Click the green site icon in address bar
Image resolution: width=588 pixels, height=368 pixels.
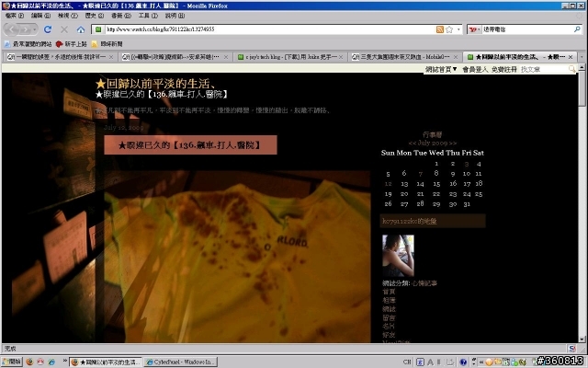pos(98,29)
